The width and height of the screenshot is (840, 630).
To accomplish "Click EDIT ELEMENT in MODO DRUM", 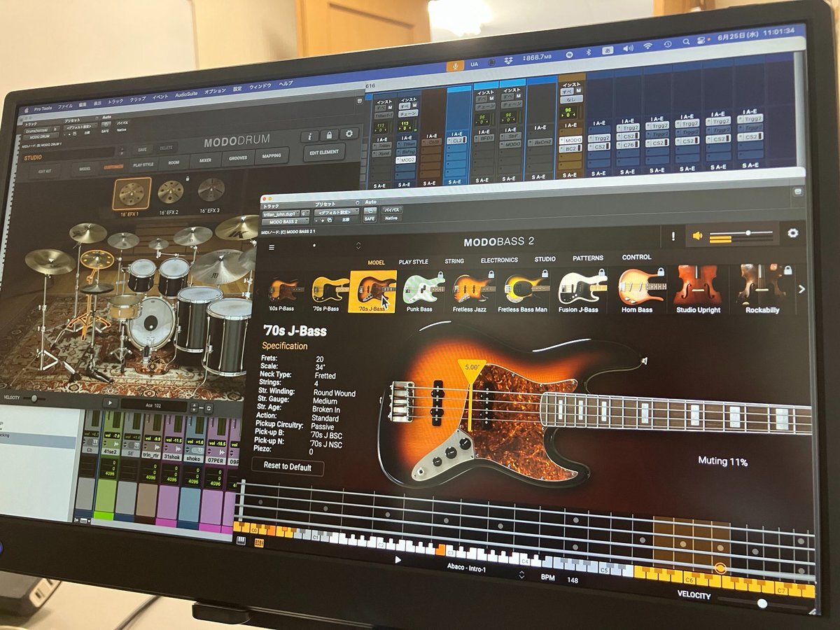I will pyautogui.click(x=324, y=152).
